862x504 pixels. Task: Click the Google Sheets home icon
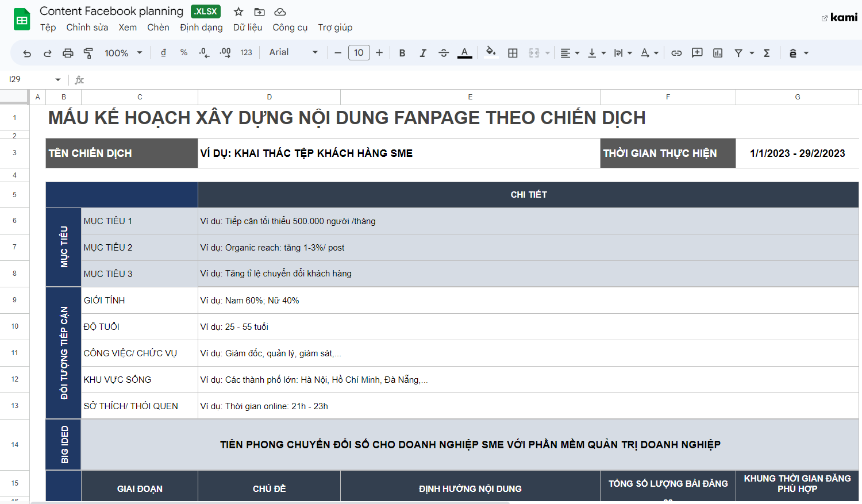click(22, 20)
